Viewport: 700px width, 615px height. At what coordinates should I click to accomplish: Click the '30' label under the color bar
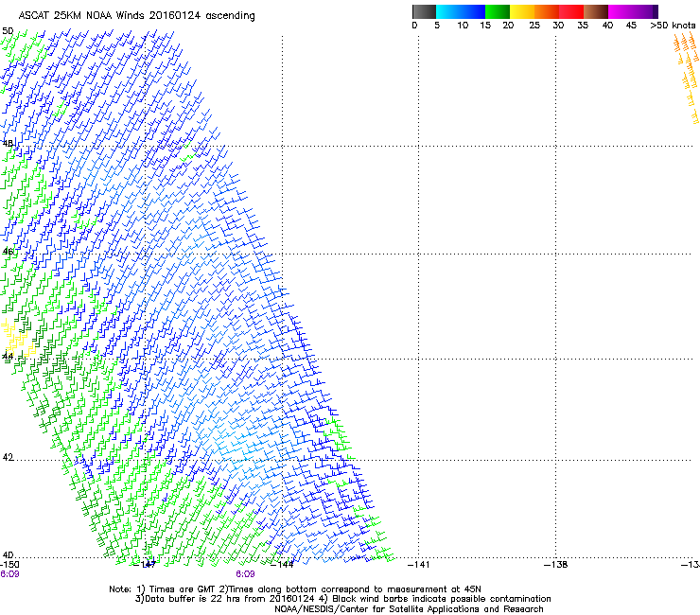558,26
